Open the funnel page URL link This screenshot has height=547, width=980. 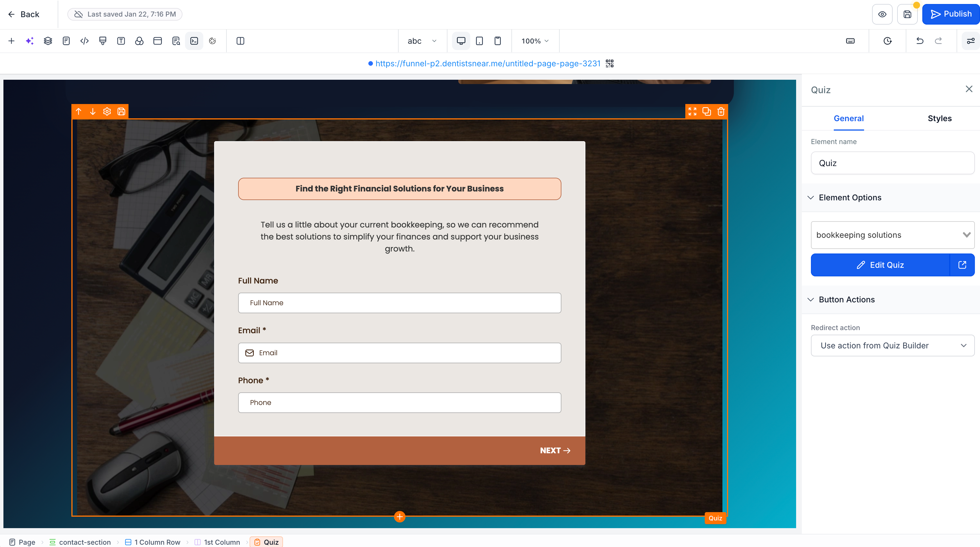coord(488,63)
